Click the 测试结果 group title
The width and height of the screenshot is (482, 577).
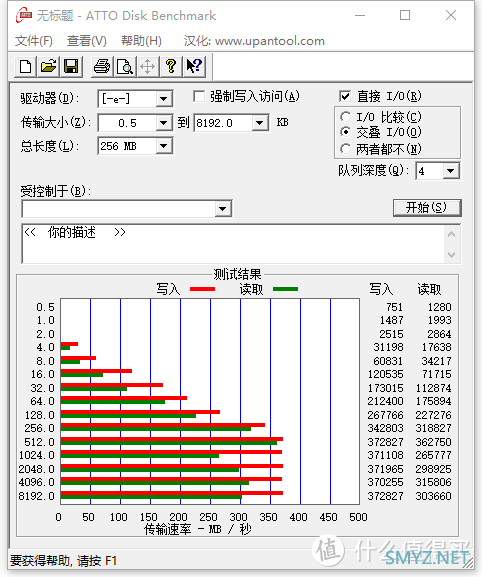(237, 274)
